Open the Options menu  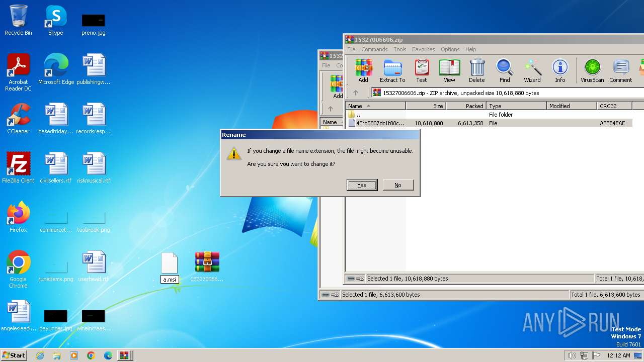[450, 49]
